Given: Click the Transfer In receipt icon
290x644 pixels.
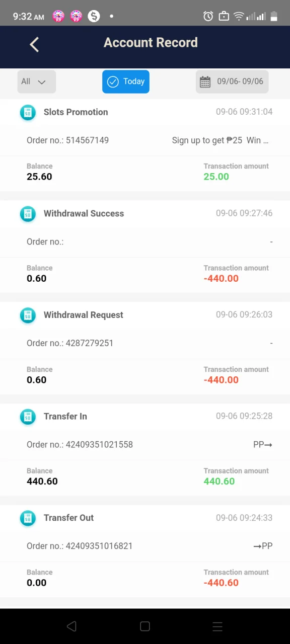Looking at the screenshot, I should tap(28, 417).
